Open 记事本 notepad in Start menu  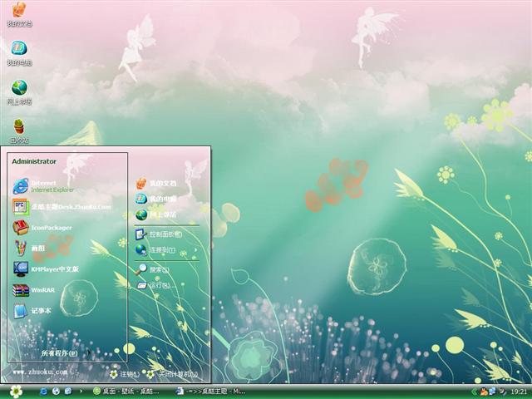pyautogui.click(x=32, y=311)
